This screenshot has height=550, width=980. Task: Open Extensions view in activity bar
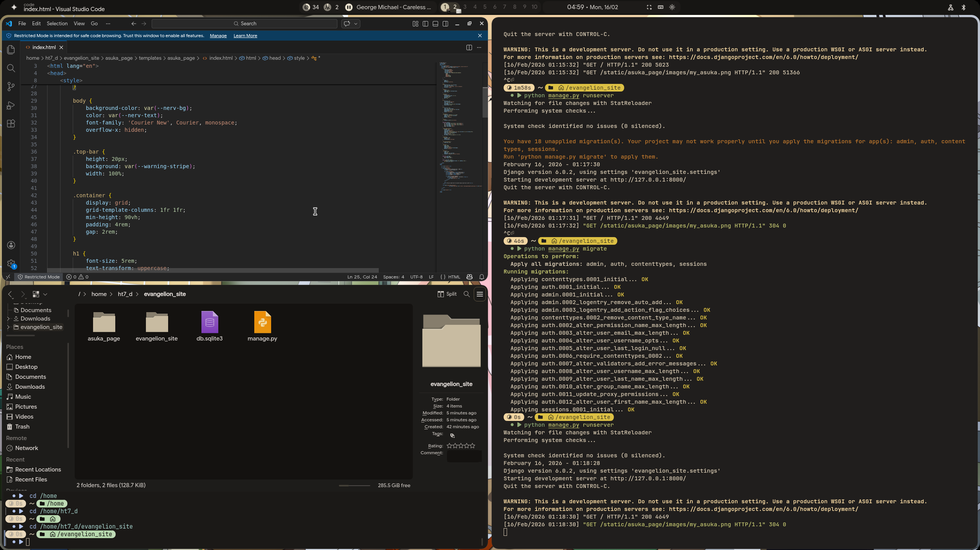[11, 124]
